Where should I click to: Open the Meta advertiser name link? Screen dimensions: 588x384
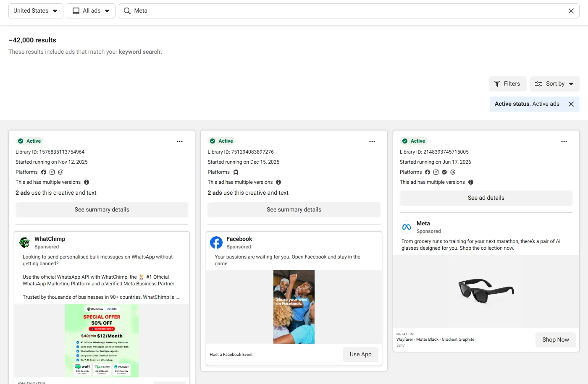(x=423, y=223)
